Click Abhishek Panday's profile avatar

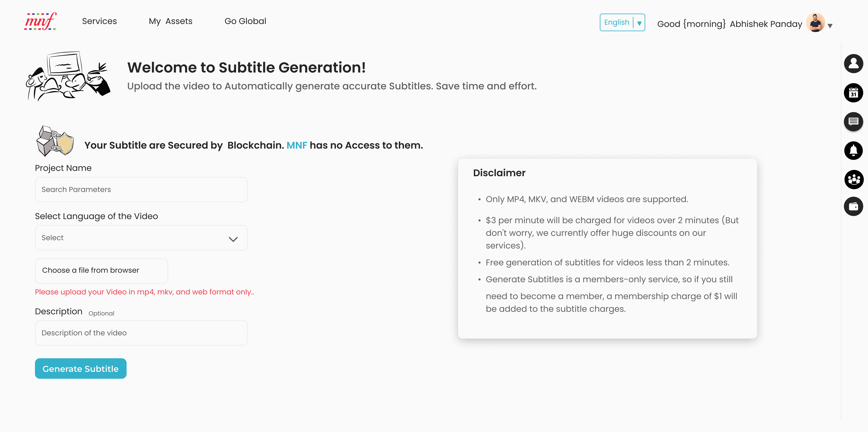pos(815,23)
